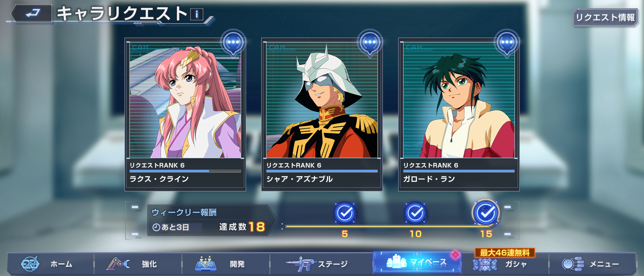Click the back arrow button
Screen dimensions: 644x276
click(x=32, y=13)
